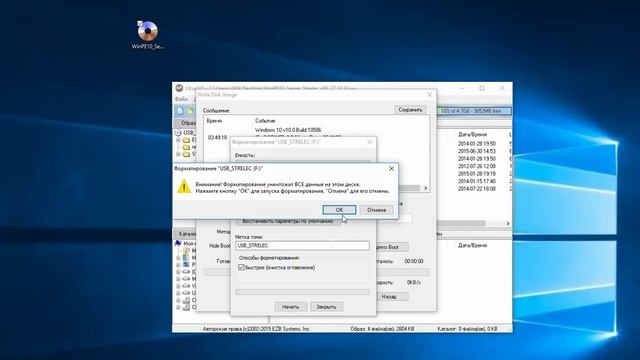The image size is (640, 360).
Task: Select the row dated 2012-07-26 12:08
Action: point(477,167)
